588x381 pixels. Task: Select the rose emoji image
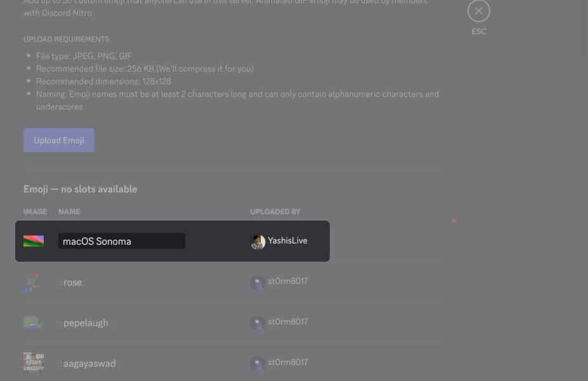click(32, 283)
